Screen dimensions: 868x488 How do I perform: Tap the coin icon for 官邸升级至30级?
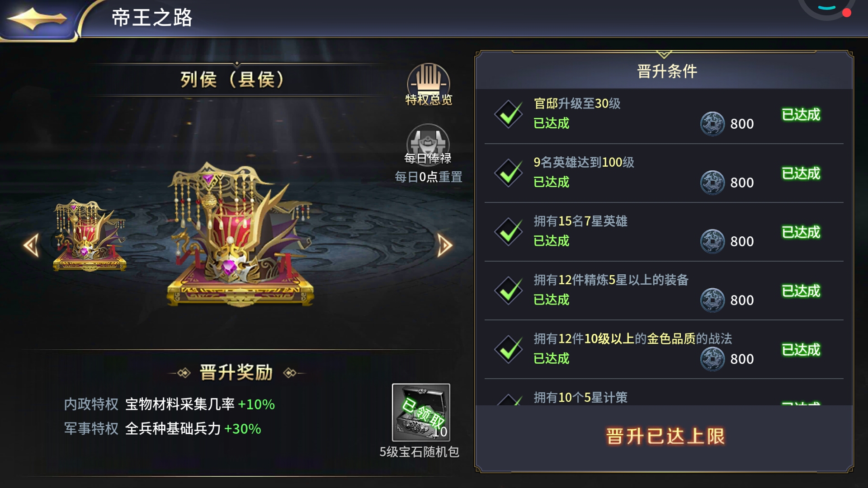pyautogui.click(x=712, y=124)
